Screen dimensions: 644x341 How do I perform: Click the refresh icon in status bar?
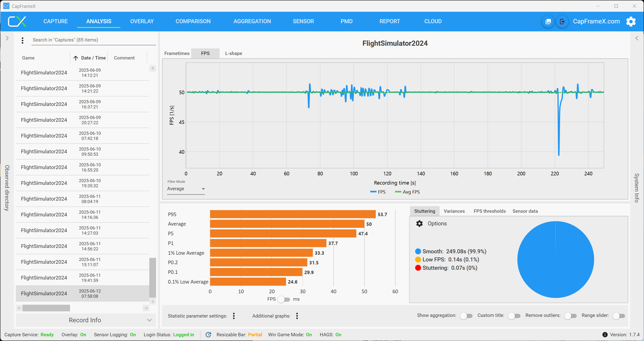208,334
